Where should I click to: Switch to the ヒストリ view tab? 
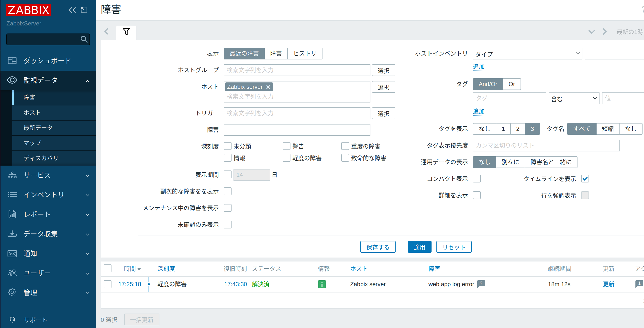[x=304, y=53]
